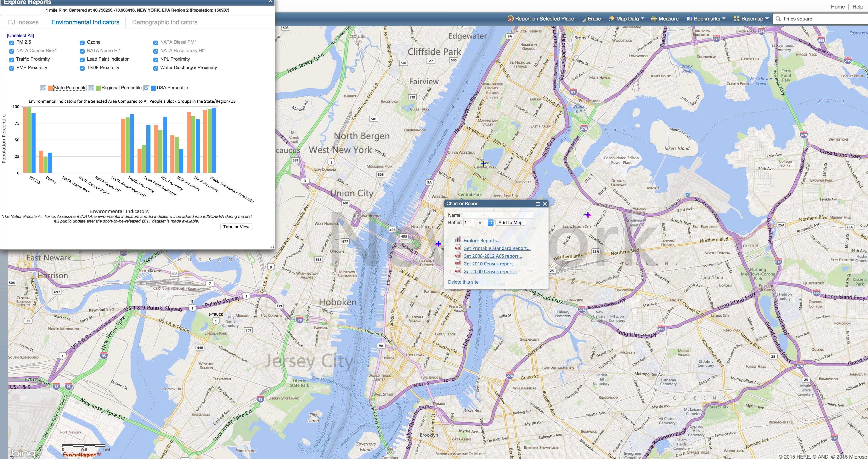Image resolution: width=868 pixels, height=459 pixels.
Task: Toggle the Lead Paint Indicator checkbox
Action: click(x=82, y=60)
